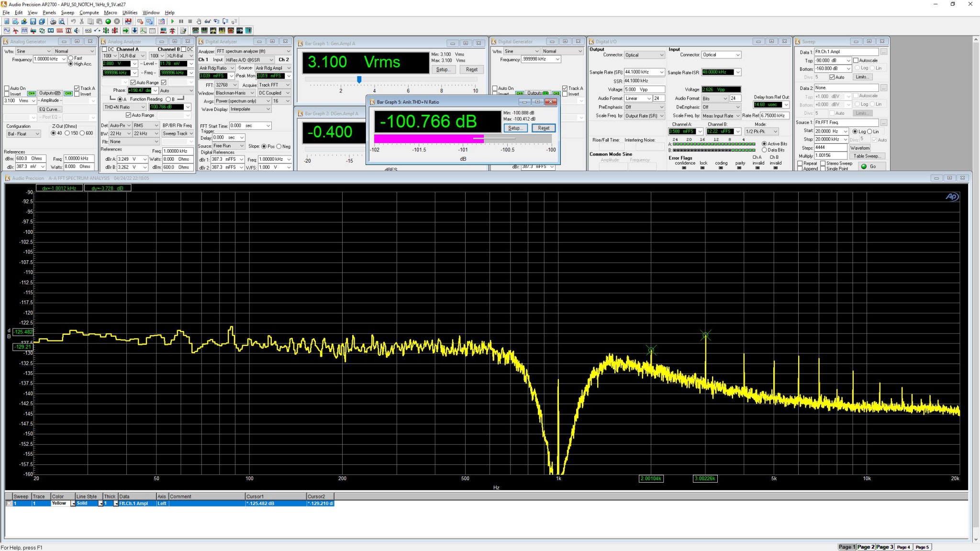This screenshot has height=551, width=980.
Task: Click the Cut scissors toolbar icon
Action: 82,21
